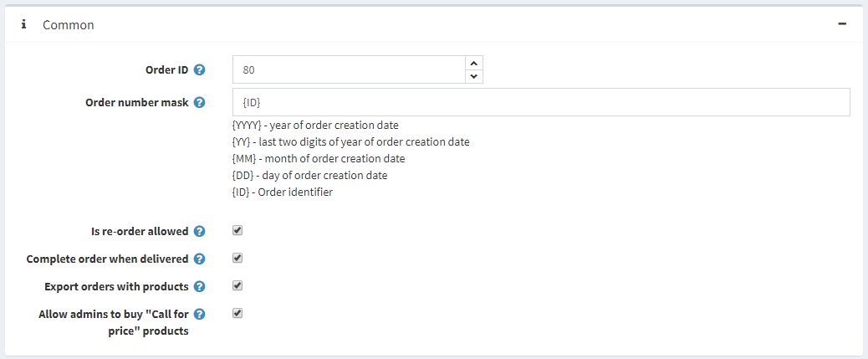Uncheck the Is re-order allowed checkbox
This screenshot has height=359, width=868.
click(x=237, y=231)
